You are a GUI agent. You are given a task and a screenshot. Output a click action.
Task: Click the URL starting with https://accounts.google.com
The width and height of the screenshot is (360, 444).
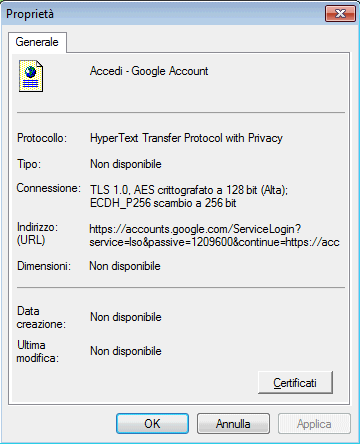point(214,235)
